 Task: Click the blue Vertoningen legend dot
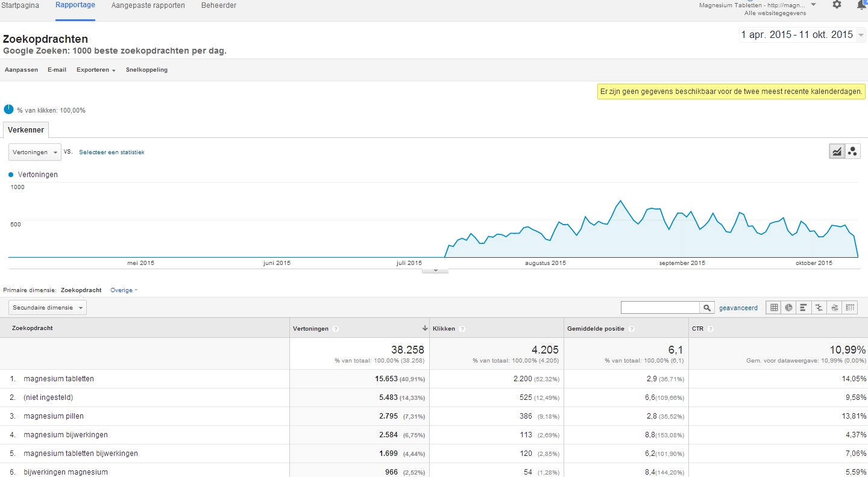11,174
